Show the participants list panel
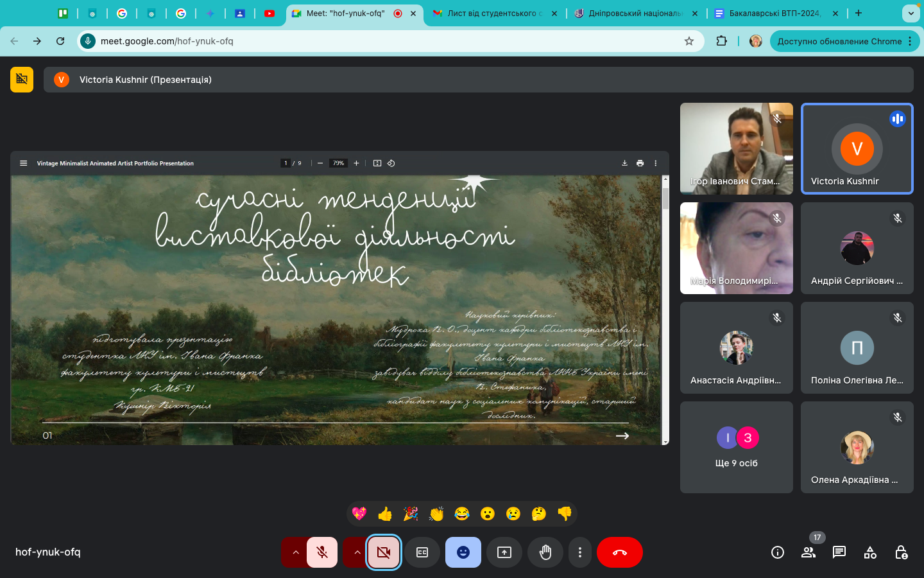Image resolution: width=924 pixels, height=578 pixels. tap(809, 552)
